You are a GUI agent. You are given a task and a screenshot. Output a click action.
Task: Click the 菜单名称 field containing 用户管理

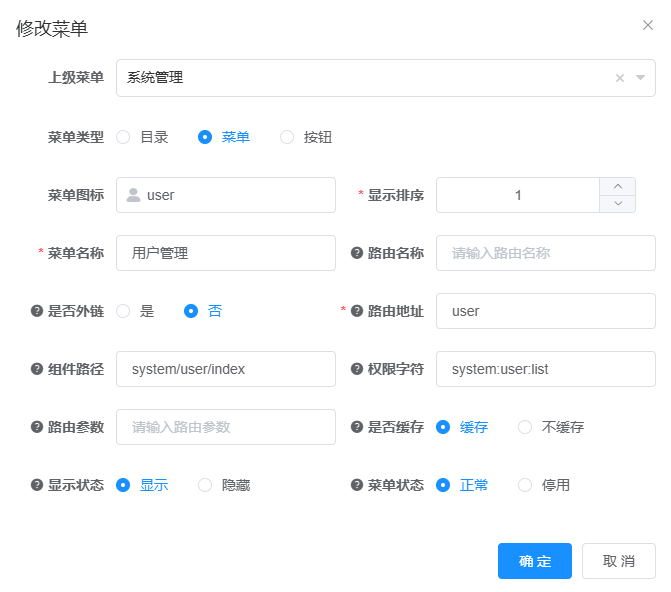(x=226, y=253)
